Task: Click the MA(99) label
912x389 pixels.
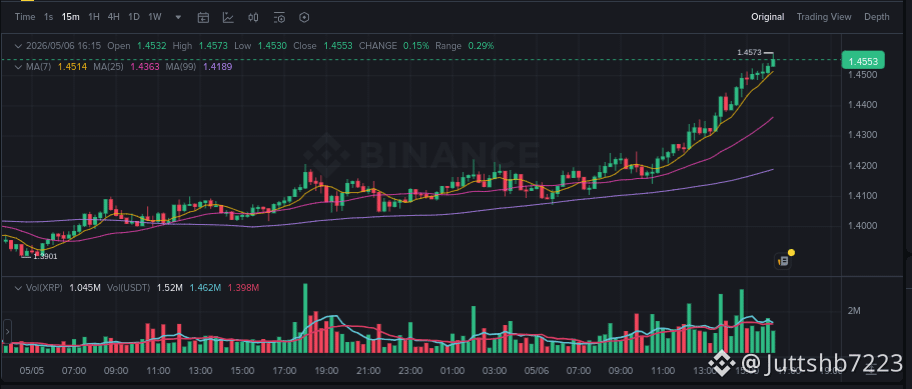Action: (x=181, y=67)
